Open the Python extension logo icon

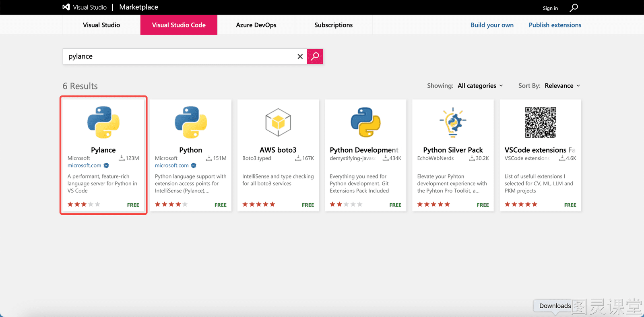(191, 122)
